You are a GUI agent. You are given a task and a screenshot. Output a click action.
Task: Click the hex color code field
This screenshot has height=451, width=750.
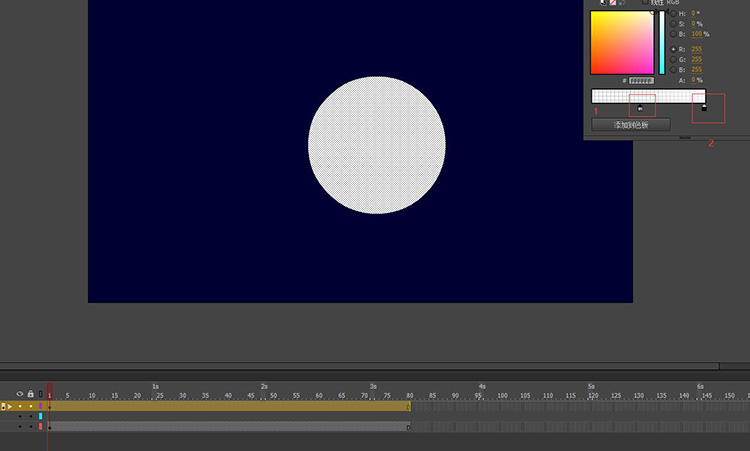(x=641, y=81)
